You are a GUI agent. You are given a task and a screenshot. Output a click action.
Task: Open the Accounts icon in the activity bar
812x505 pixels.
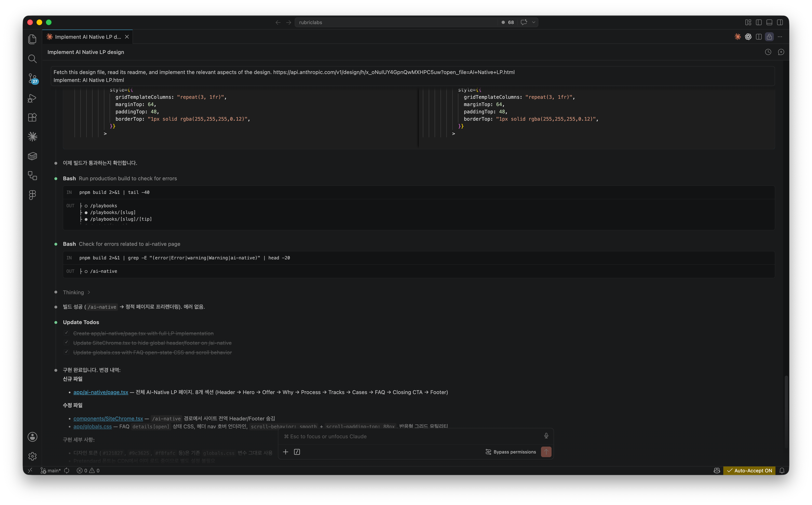(x=32, y=437)
